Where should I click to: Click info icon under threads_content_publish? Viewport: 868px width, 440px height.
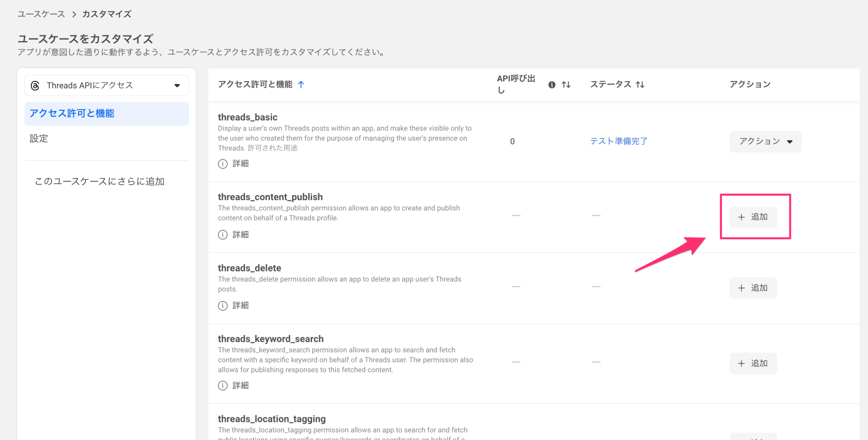click(223, 235)
